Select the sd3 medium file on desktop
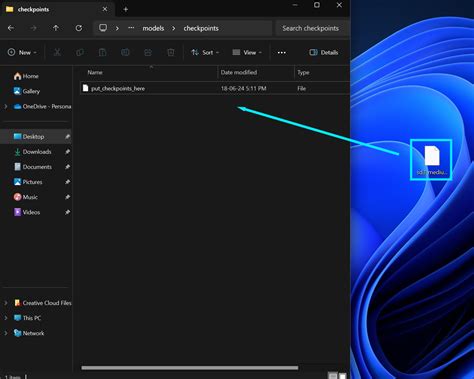This screenshot has height=379, width=474. [x=431, y=160]
